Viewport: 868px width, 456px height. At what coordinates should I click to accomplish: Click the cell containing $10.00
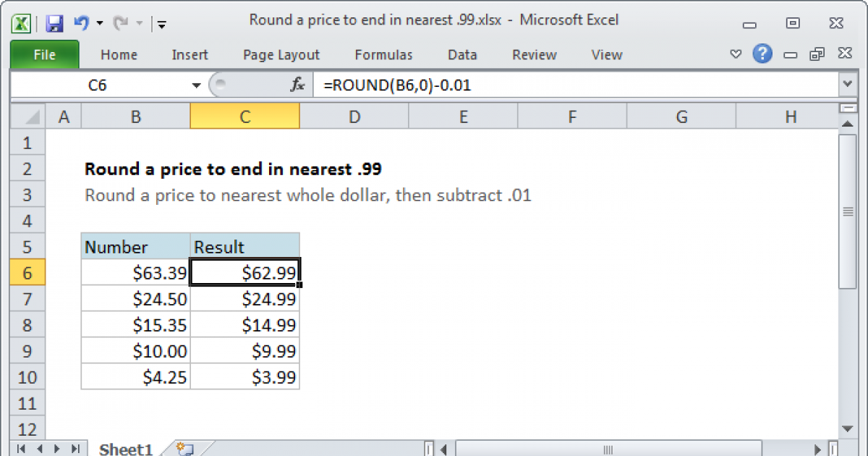point(136,351)
